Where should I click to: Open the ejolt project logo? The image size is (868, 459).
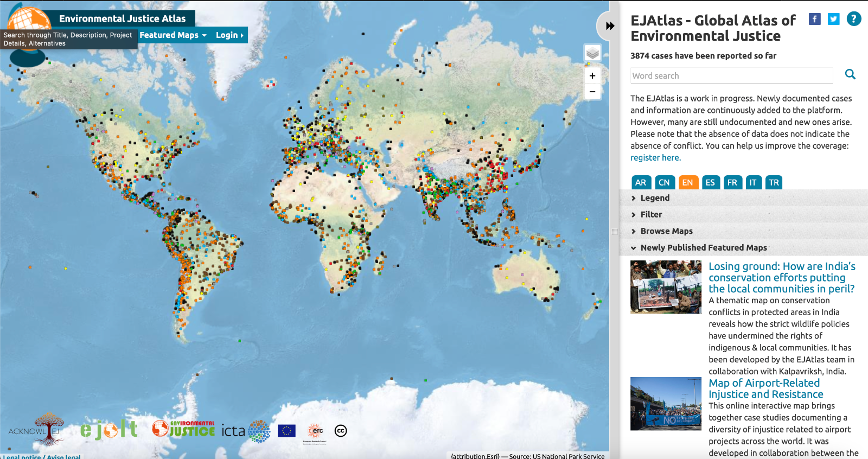(108, 430)
